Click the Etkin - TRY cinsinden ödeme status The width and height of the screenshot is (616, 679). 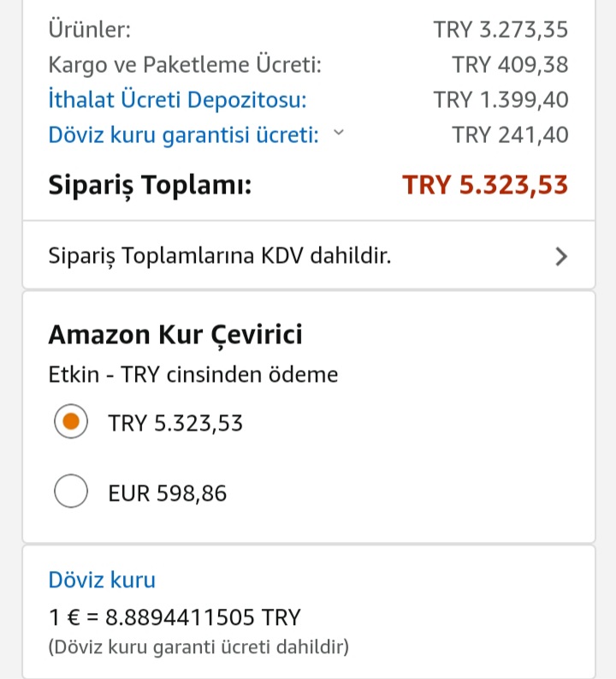193,374
